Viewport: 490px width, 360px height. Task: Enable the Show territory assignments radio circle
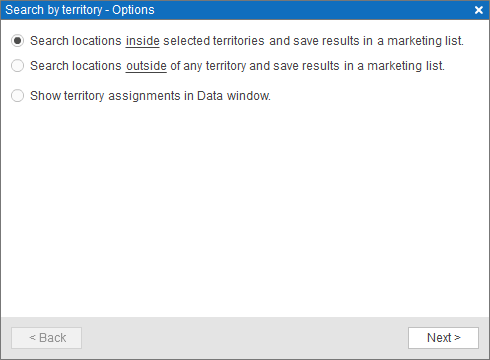point(17,96)
